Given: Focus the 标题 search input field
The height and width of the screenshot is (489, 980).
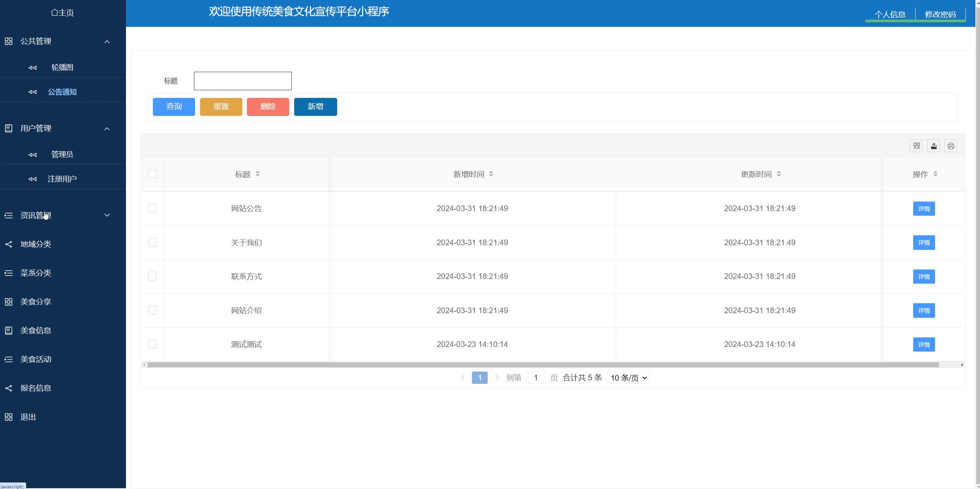Looking at the screenshot, I should pyautogui.click(x=243, y=81).
